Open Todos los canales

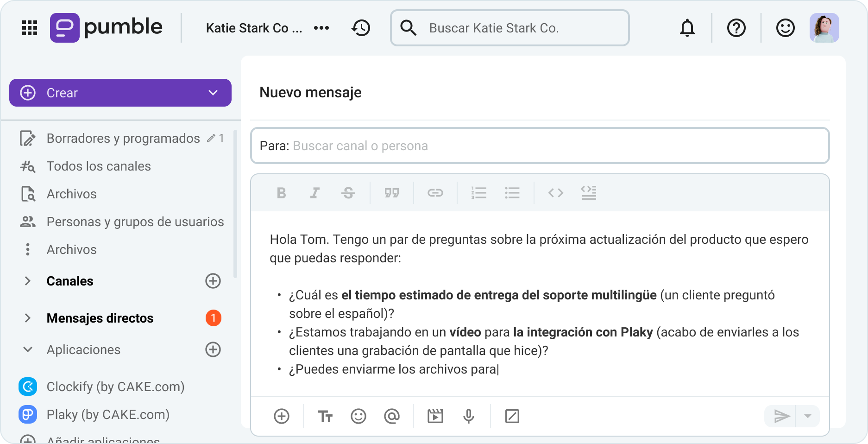pos(98,166)
